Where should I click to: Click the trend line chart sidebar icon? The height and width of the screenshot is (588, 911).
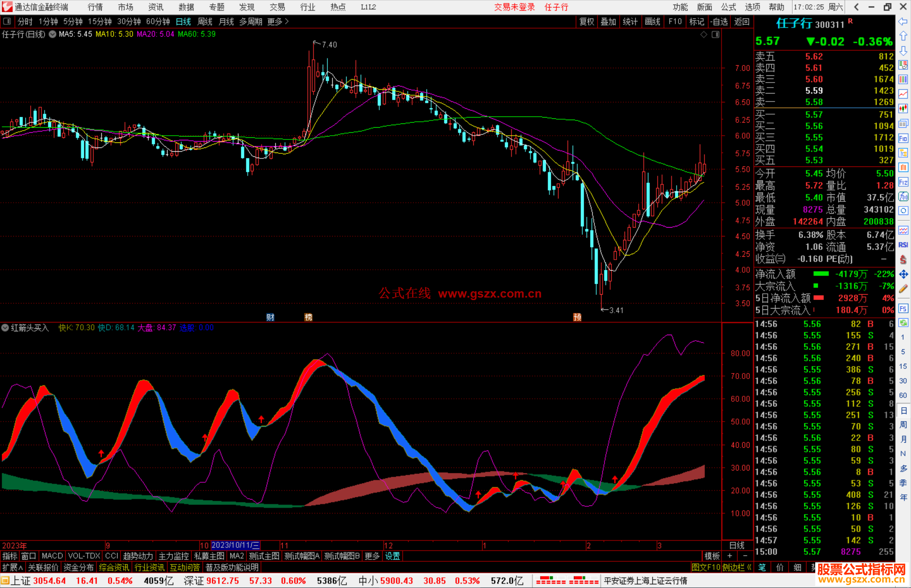(x=903, y=94)
